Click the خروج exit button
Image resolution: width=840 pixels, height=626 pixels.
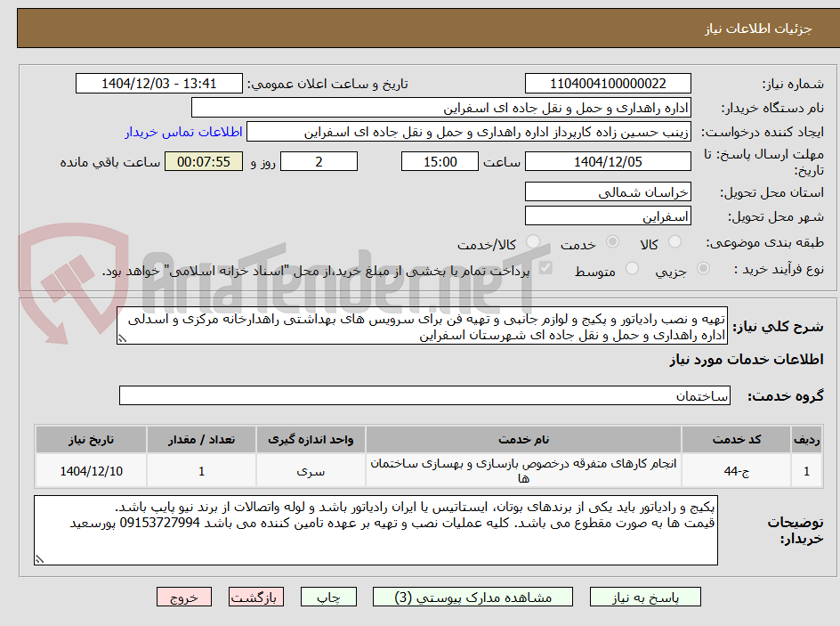pyautogui.click(x=184, y=597)
